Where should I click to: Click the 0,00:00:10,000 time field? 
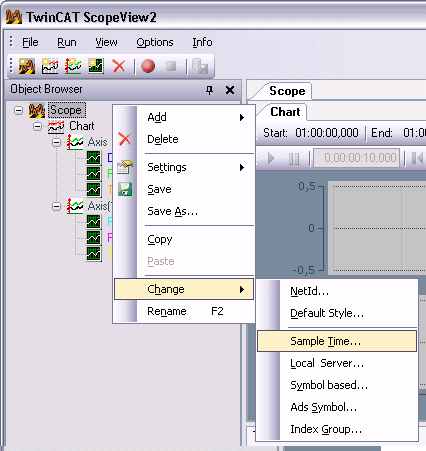(x=356, y=158)
